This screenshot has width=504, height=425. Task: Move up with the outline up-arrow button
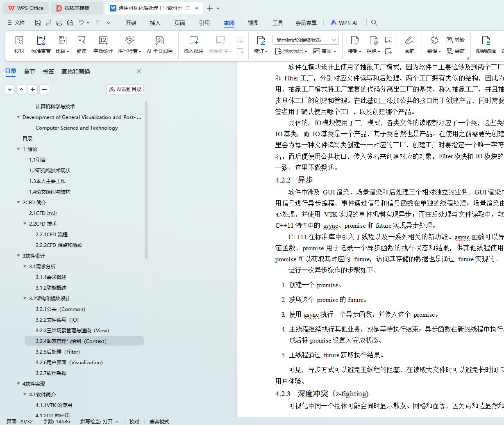(21, 89)
